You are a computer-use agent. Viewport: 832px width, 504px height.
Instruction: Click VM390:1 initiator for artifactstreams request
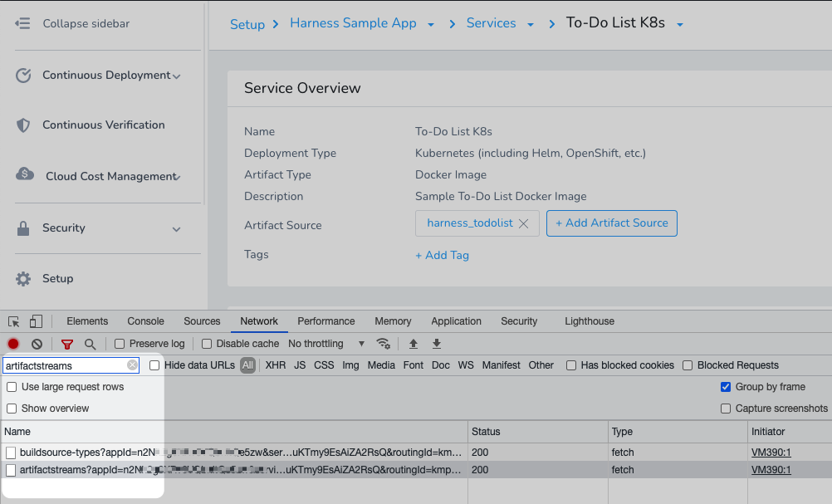click(x=771, y=470)
